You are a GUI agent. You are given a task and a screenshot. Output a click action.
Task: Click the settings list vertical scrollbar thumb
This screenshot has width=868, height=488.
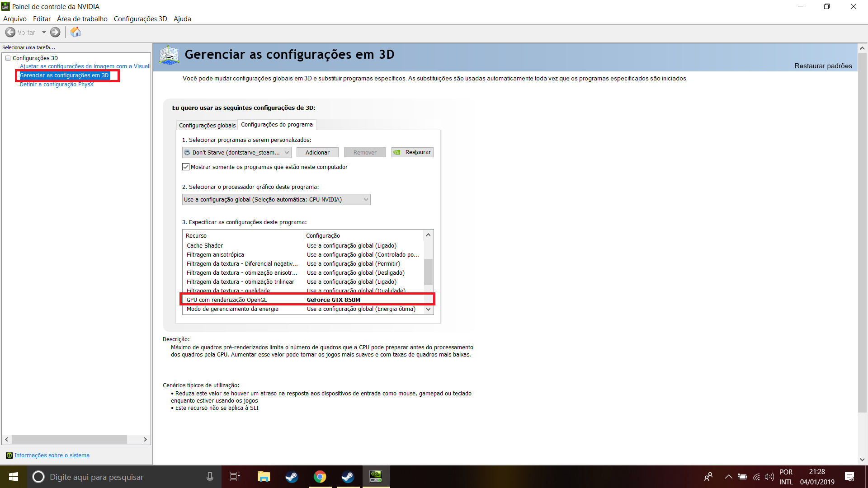tap(428, 271)
